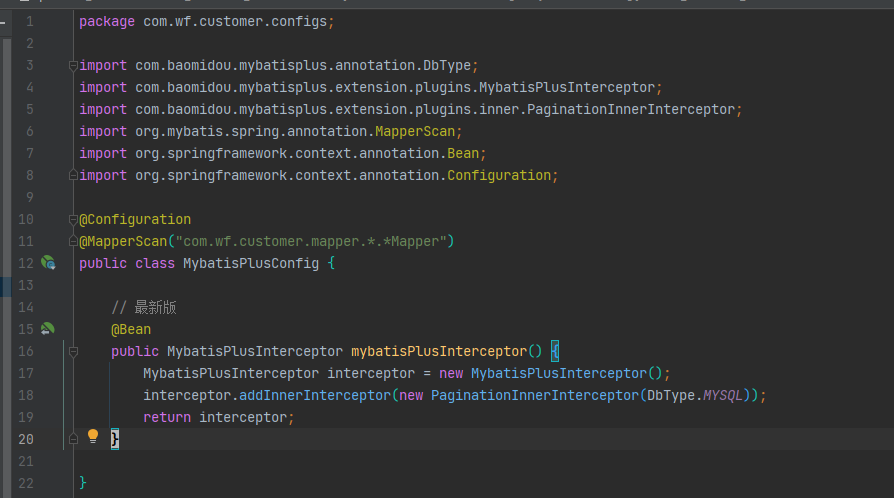
Task: Click the PaginationInnerInterceptor import on line 5
Action: [x=632, y=109]
